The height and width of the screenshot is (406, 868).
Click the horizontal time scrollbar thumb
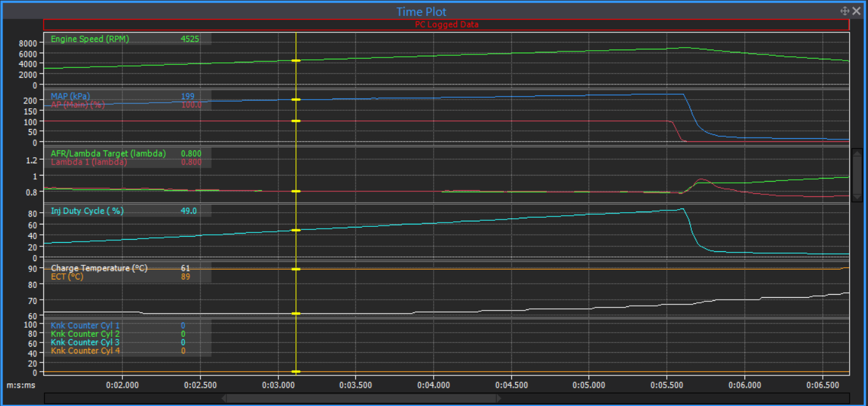point(363,398)
